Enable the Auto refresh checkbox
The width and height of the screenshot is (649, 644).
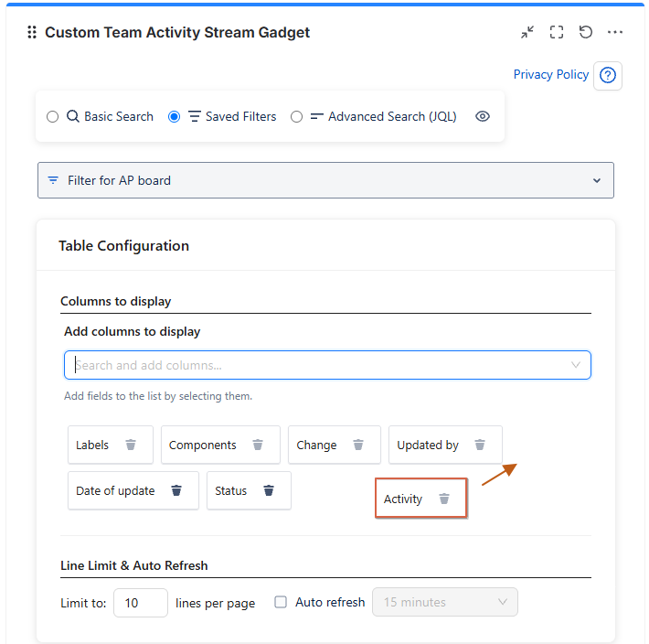click(x=281, y=602)
